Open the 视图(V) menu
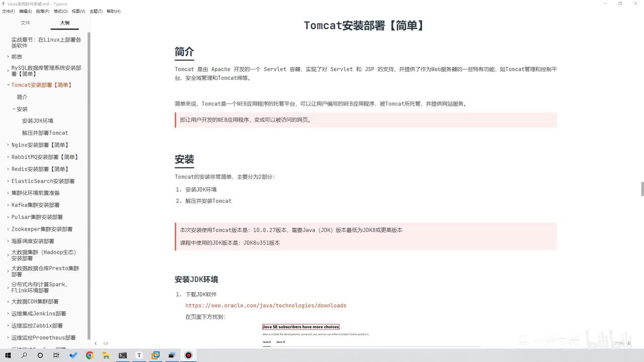 click(x=78, y=11)
